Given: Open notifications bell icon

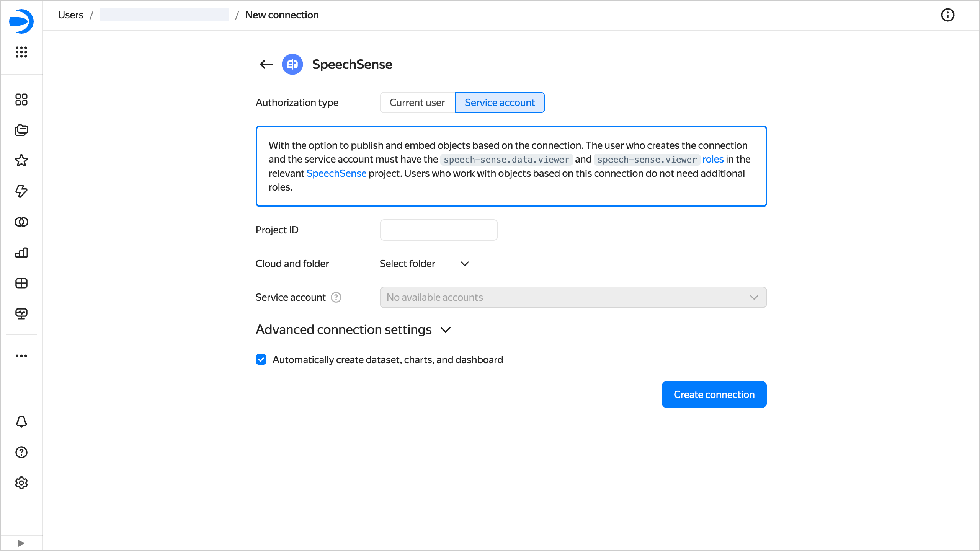Looking at the screenshot, I should click(21, 422).
